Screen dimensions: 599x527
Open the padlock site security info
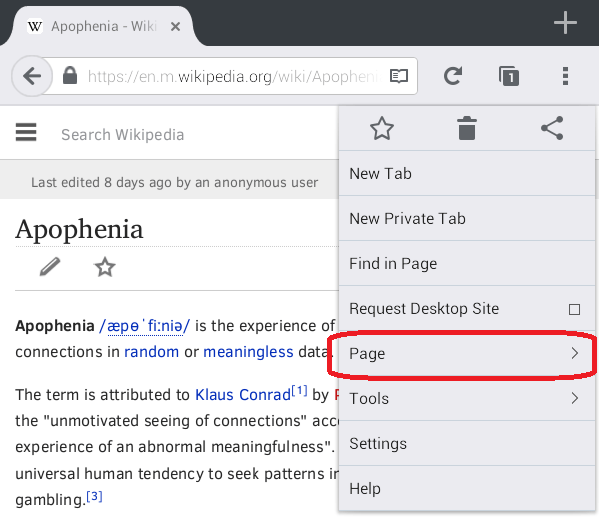[x=70, y=75]
